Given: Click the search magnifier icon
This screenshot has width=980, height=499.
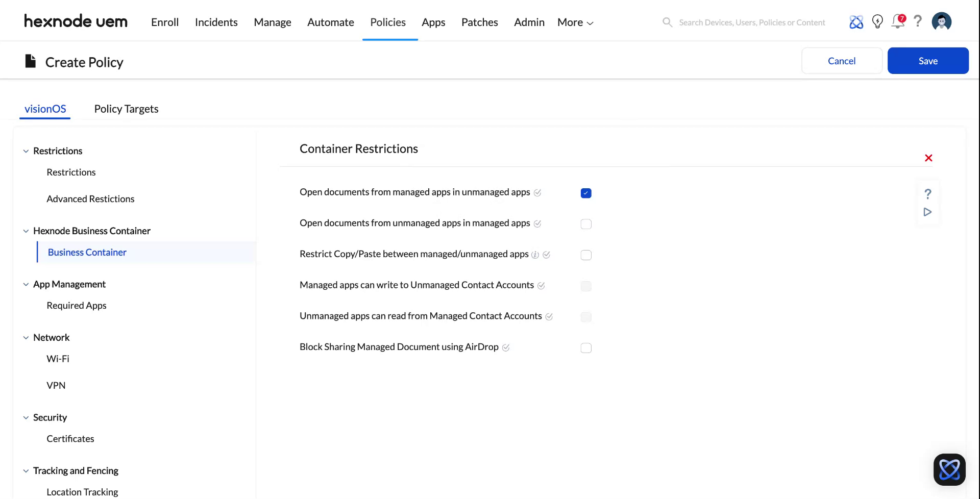Looking at the screenshot, I should 667,22.
